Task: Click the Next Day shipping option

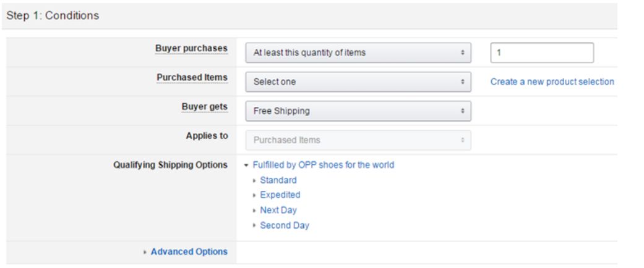Action: [278, 210]
